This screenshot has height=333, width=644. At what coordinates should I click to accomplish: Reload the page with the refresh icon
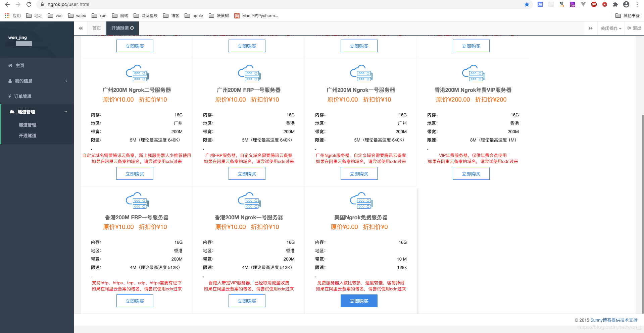click(29, 4)
